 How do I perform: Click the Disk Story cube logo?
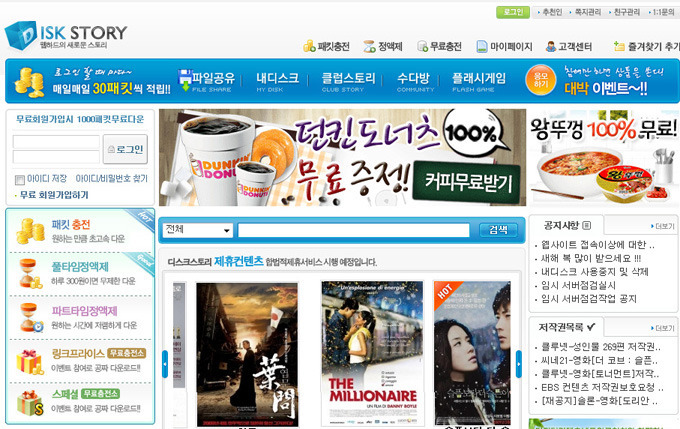tap(20, 35)
